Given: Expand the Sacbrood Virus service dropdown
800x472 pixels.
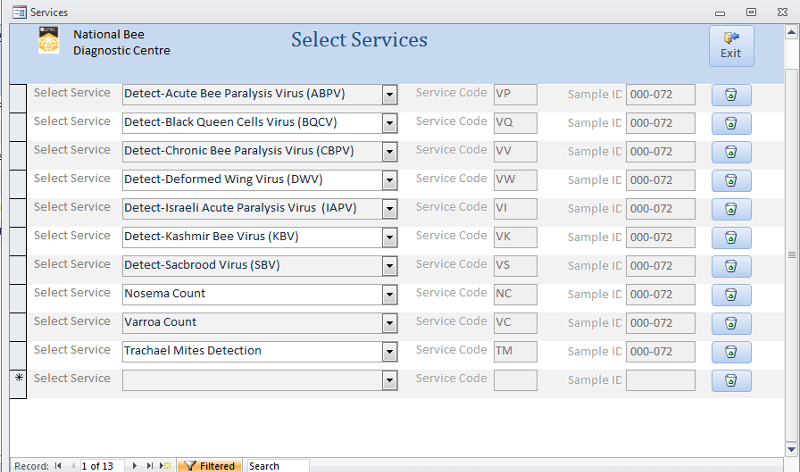Looking at the screenshot, I should pos(389,266).
